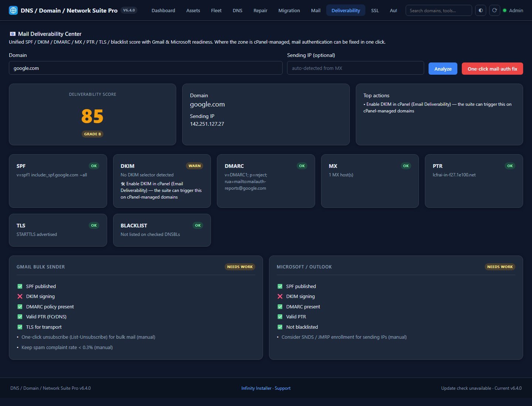The height and width of the screenshot is (406, 532).
Task: Click the check mark beside Valid PTR (FCrDNS)
Action: pos(20,317)
